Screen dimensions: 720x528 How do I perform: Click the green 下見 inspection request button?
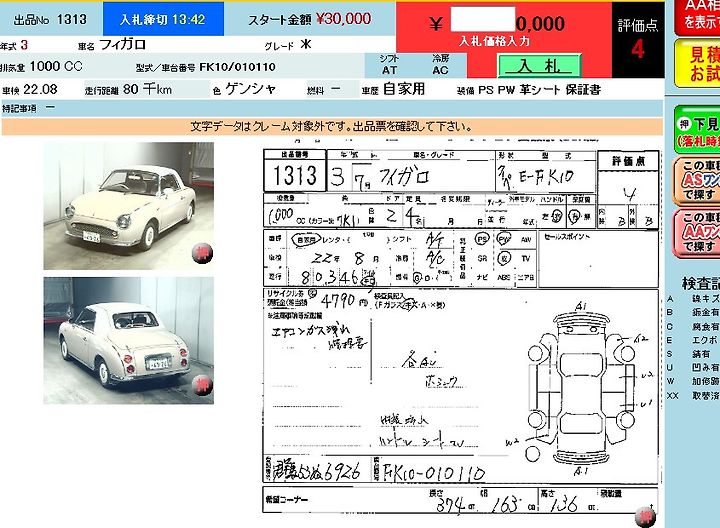(x=698, y=130)
